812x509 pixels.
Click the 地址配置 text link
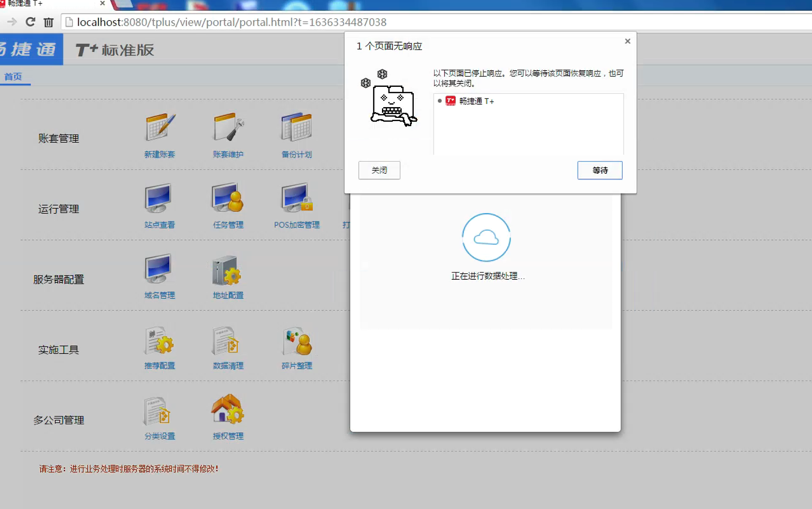228,295
